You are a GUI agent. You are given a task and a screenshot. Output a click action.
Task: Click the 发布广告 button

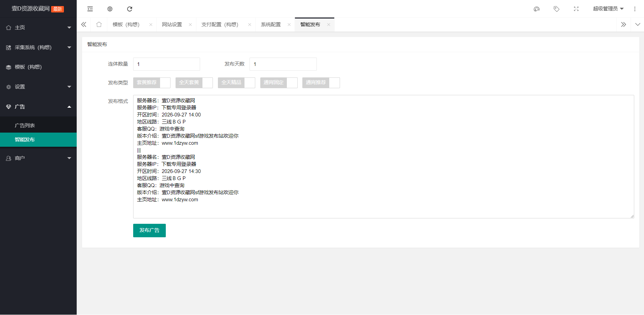click(x=149, y=231)
